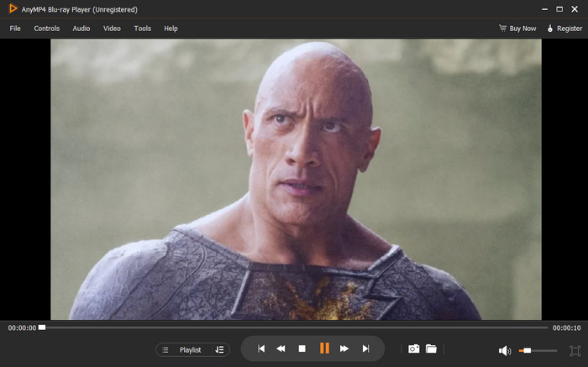The image size is (588, 367).
Task: Click the playback progress seek bar
Action: (294, 328)
